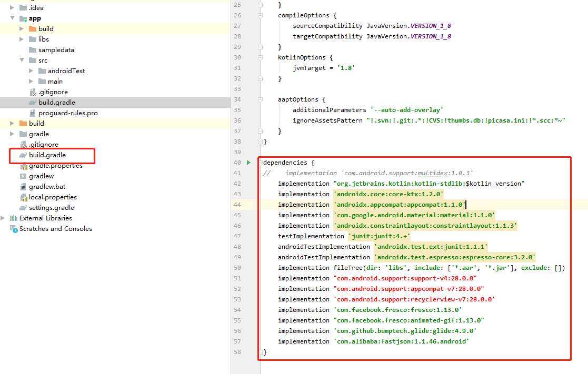Run dependencies block via green gutter arrow

coord(248,162)
